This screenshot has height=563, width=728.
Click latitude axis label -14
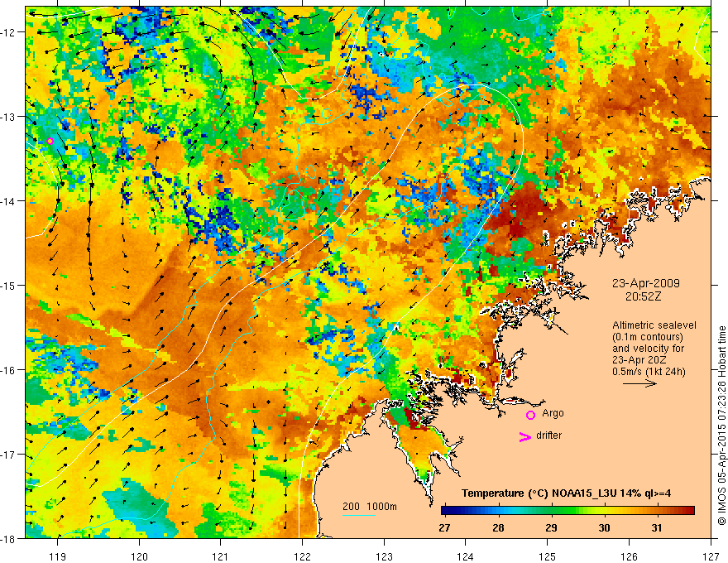(8, 201)
